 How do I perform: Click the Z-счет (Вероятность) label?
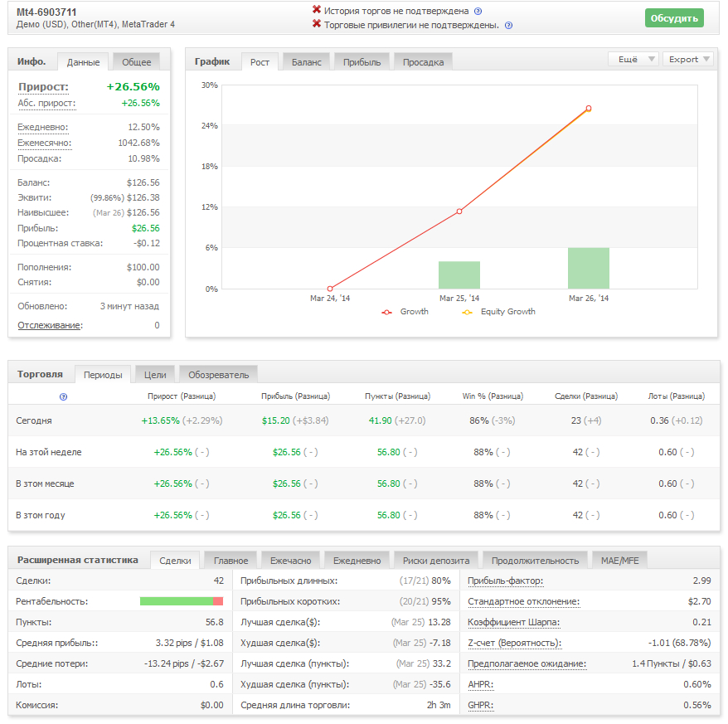514,643
